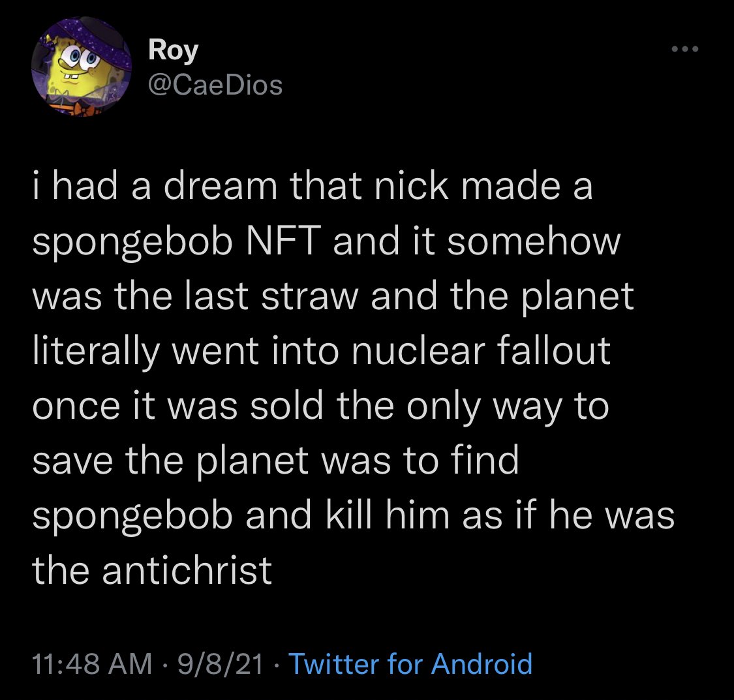
Task: Open Roy's SpongeBob profile picture
Action: coord(81,67)
